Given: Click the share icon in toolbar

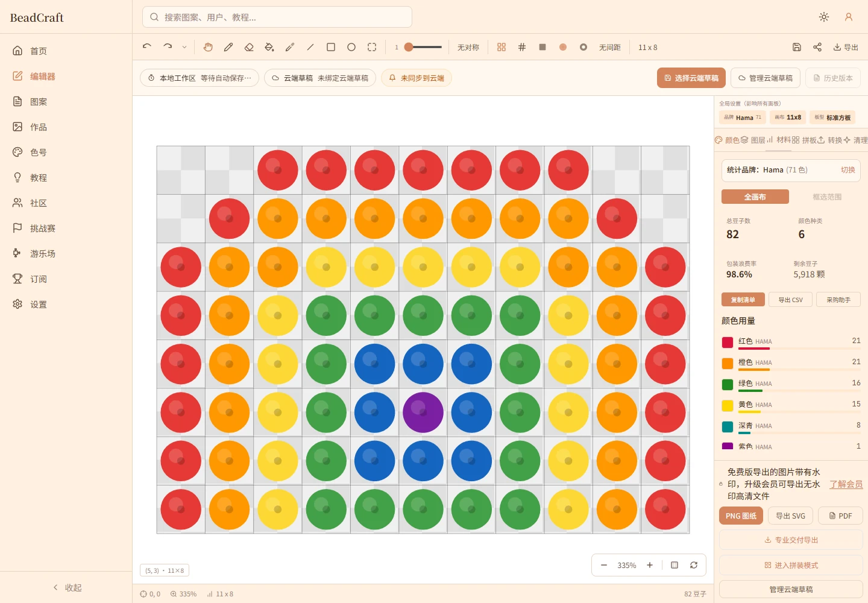Looking at the screenshot, I should point(817,47).
